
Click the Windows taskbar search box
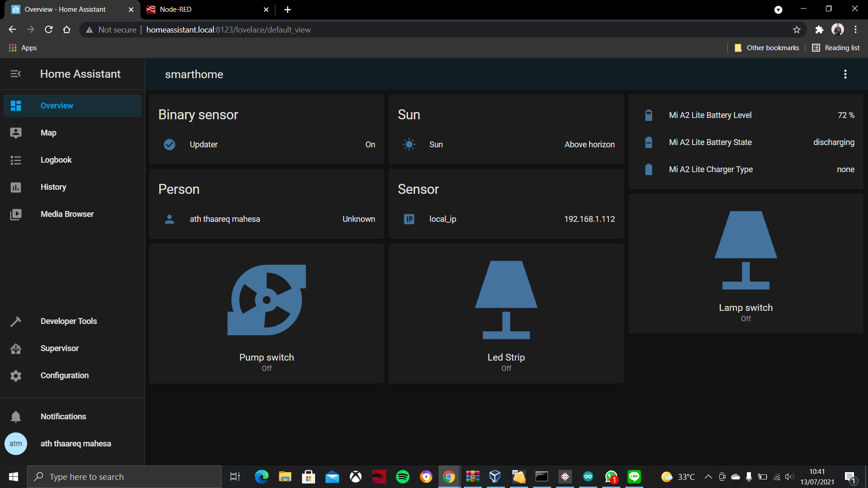tap(124, 477)
